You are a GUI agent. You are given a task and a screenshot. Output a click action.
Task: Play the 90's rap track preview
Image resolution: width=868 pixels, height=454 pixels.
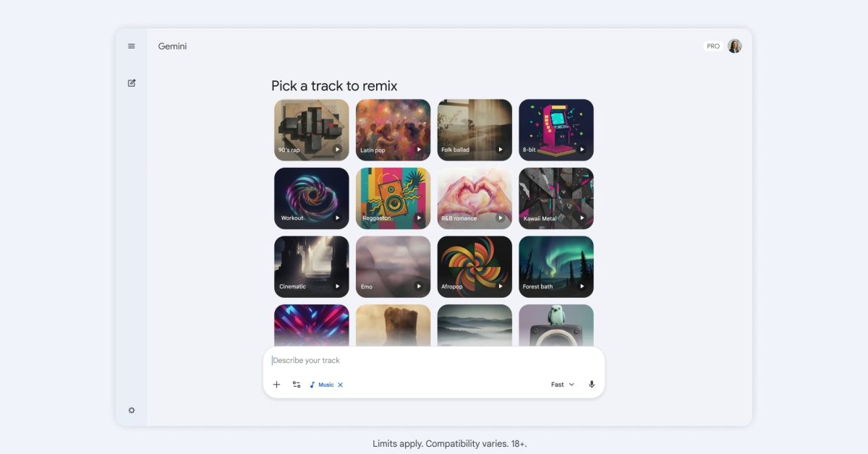337,150
